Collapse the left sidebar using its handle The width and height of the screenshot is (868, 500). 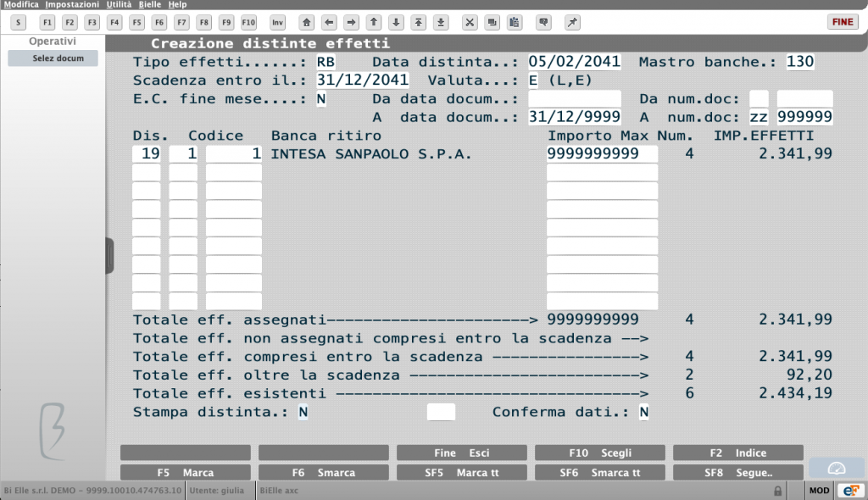pos(109,256)
